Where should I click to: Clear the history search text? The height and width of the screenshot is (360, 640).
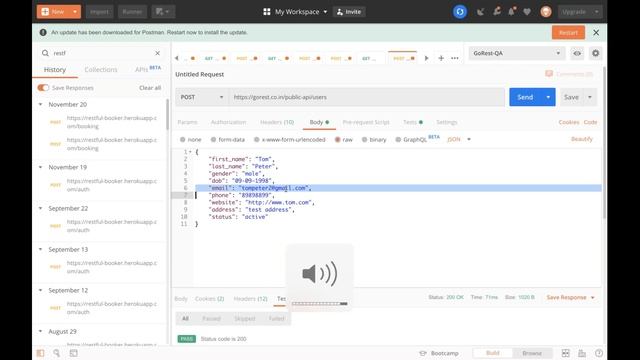tap(158, 53)
